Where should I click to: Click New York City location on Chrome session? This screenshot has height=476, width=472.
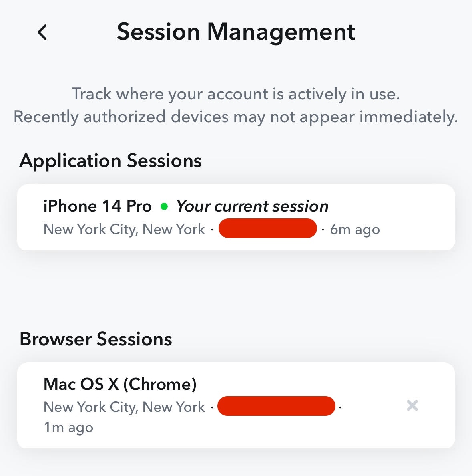124,407
